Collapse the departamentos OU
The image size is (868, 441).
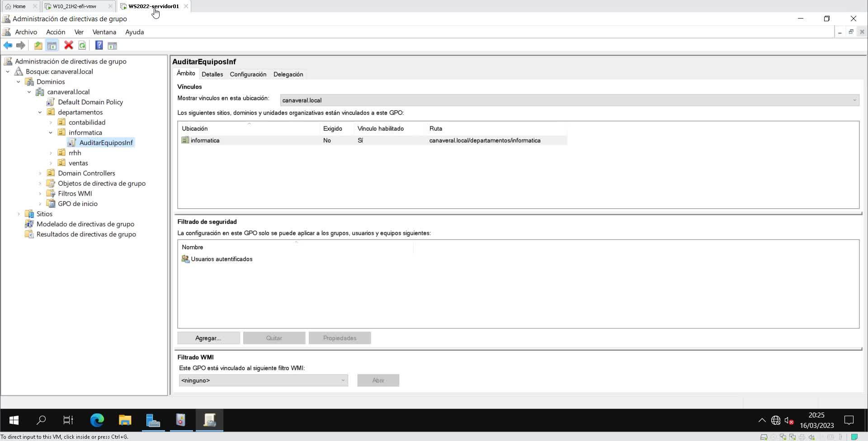pyautogui.click(x=40, y=113)
